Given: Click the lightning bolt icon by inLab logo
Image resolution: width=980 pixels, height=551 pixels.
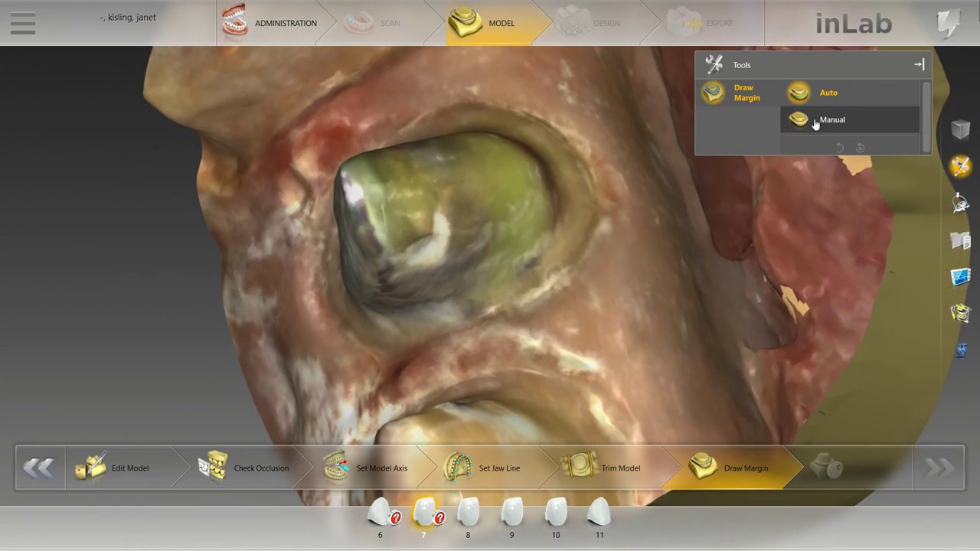Looking at the screenshot, I should pos(948,23).
